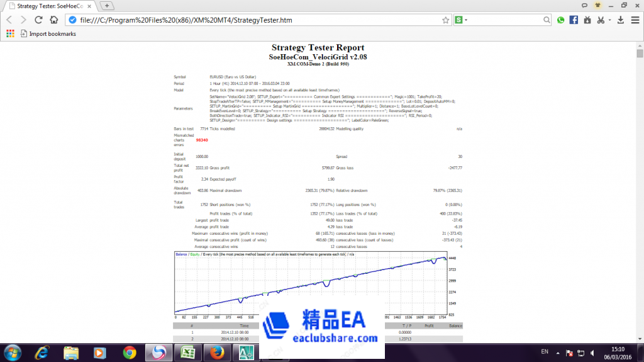This screenshot has width=644, height=362.
Task: Expand the search engine selector dropdown
Action: (467, 20)
